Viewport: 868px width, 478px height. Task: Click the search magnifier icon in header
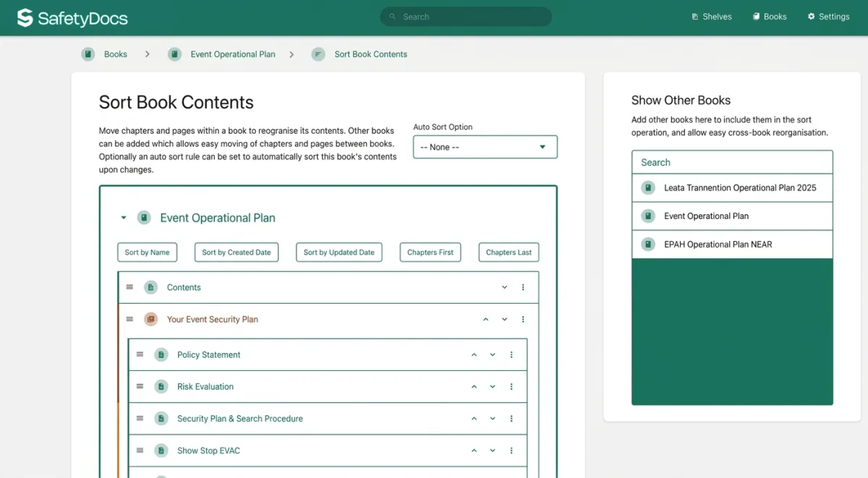pyautogui.click(x=393, y=17)
